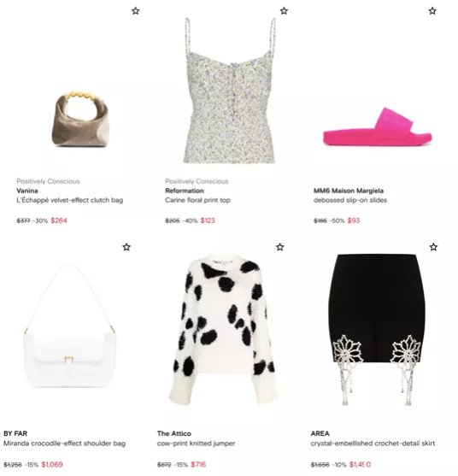This screenshot has width=458, height=476.
Task: Wishlist the BY FAR shoulder bag star
Action: [x=126, y=247]
